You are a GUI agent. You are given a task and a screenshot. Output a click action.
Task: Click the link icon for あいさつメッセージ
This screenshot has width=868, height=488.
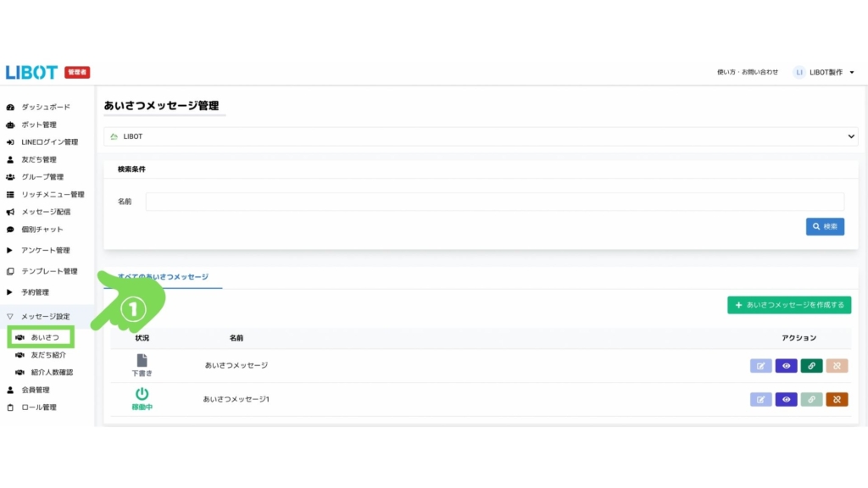point(811,366)
